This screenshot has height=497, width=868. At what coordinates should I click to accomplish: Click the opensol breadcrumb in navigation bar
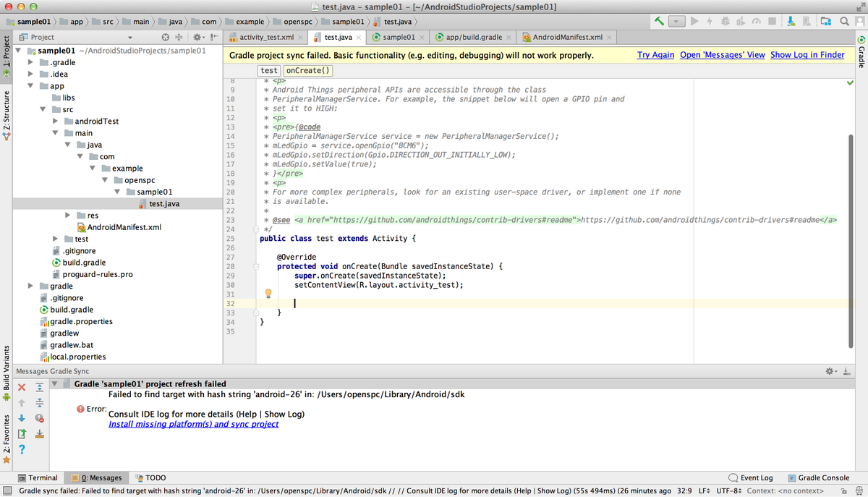pos(292,22)
